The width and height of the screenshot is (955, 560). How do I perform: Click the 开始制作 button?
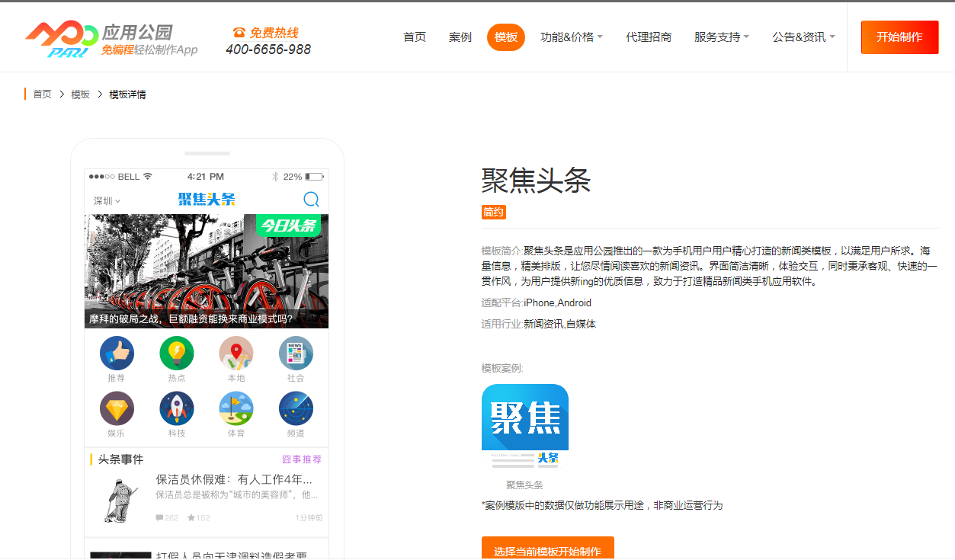pyautogui.click(x=899, y=37)
